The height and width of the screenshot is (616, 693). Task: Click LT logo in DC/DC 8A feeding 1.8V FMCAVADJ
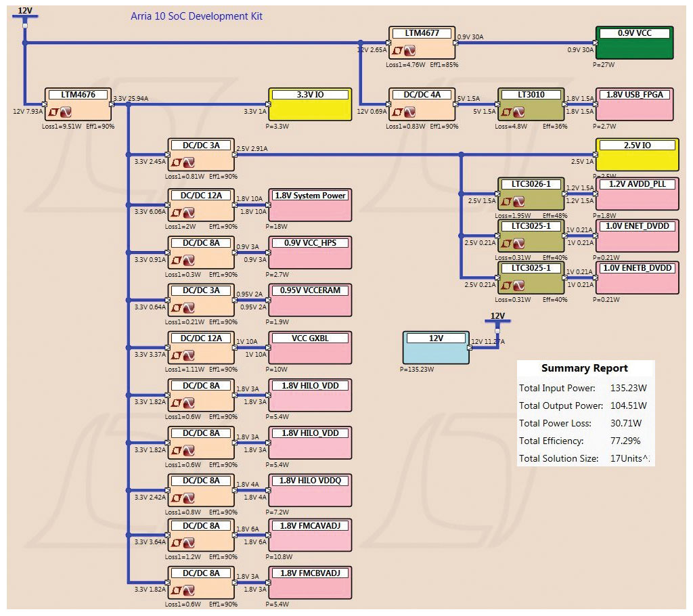click(177, 543)
